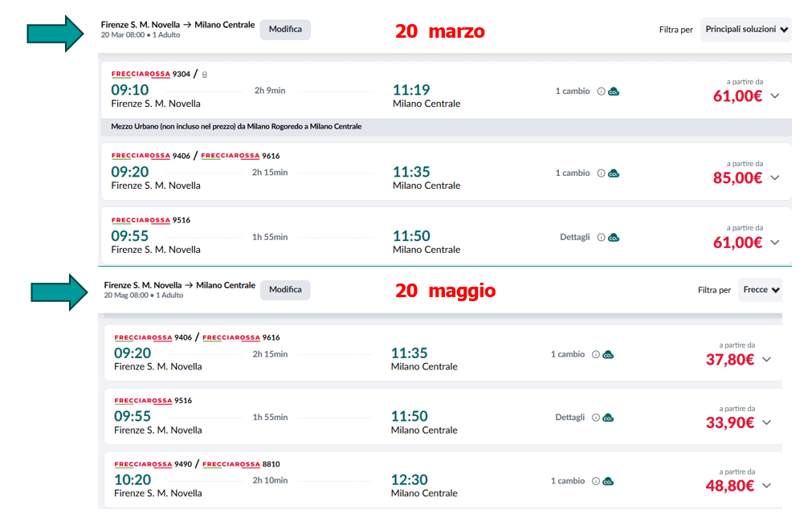Image resolution: width=812 pixels, height=518 pixels.
Task: Expand fare details for 33,90€ train
Action: point(766,422)
